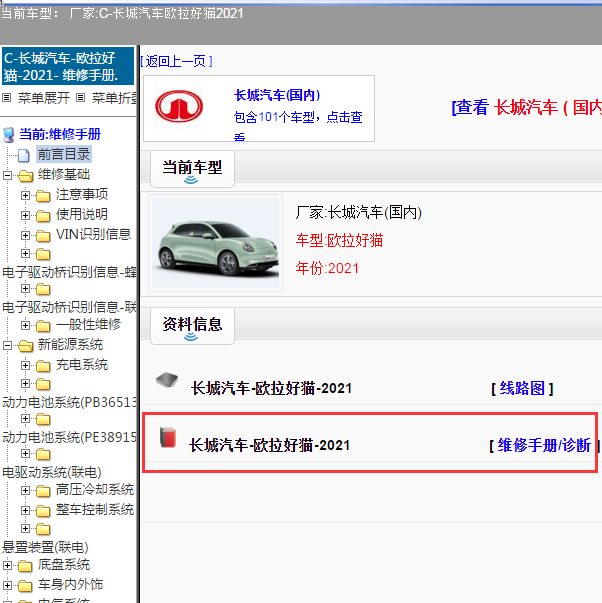Viewport: 602px width, 603px height.
Task: Click the 车型:欧拉好猫 text
Action: pos(339,241)
